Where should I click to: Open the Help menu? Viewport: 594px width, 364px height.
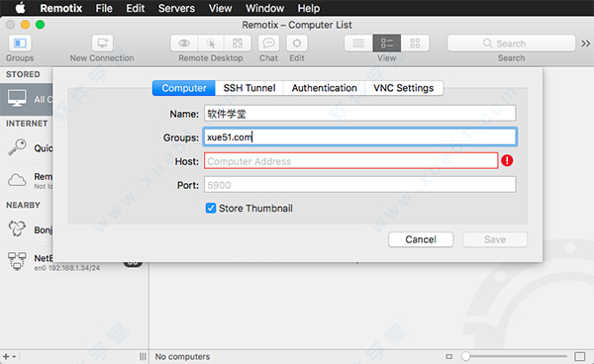[308, 8]
